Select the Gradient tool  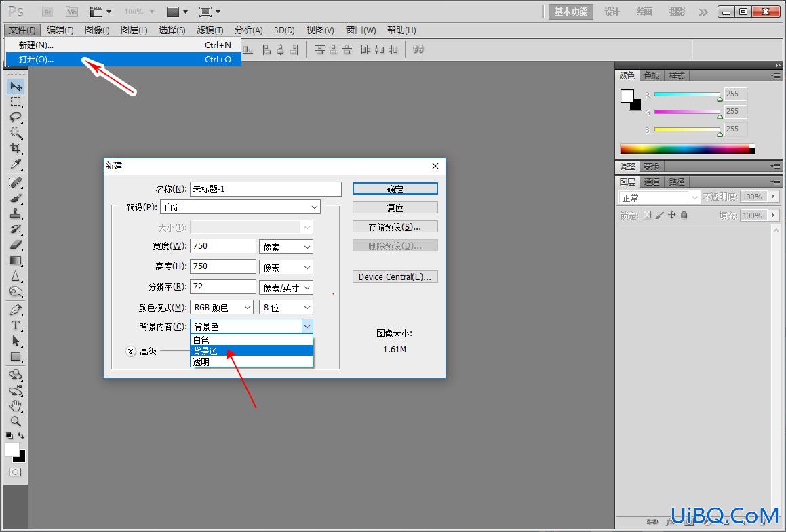tap(16, 260)
